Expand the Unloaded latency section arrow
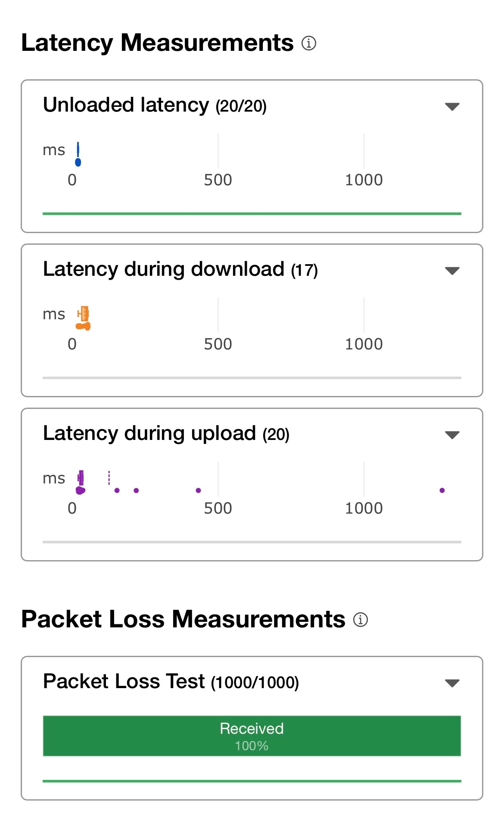Screen dimensions: 504x826 click(x=452, y=106)
